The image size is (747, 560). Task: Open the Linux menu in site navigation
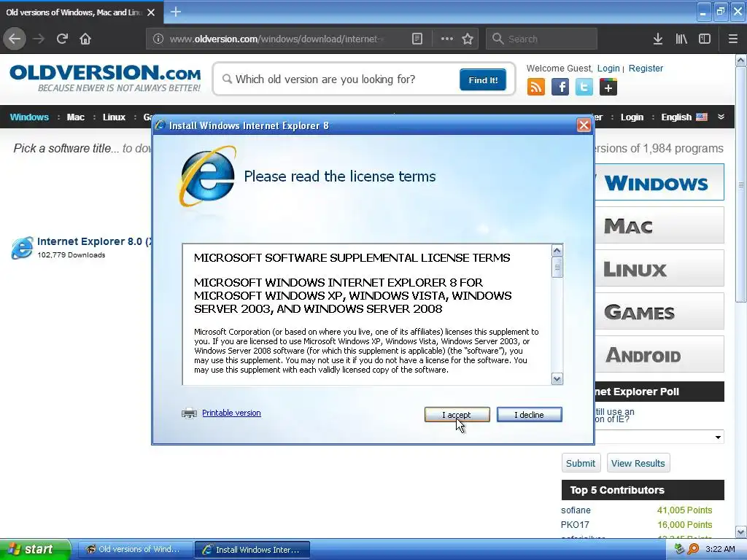pos(115,117)
